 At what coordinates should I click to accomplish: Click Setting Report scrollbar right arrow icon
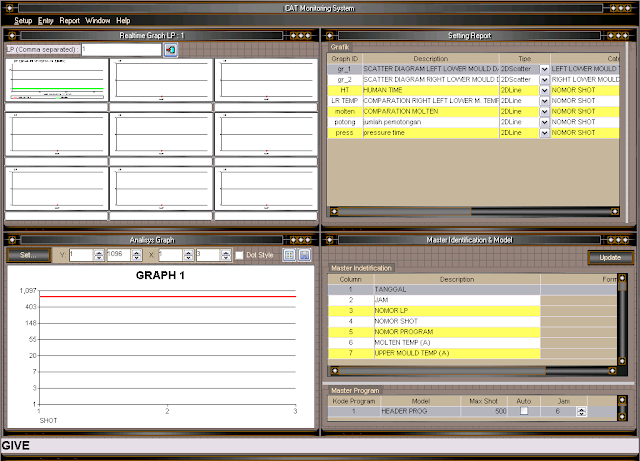[615, 211]
